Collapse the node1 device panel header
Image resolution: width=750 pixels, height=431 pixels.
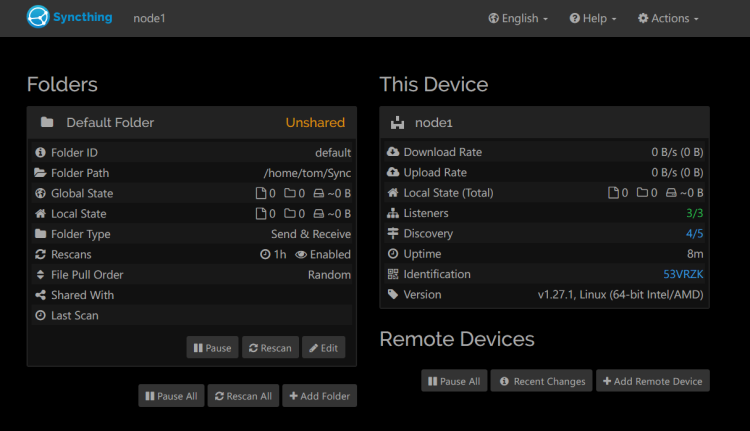click(x=544, y=122)
